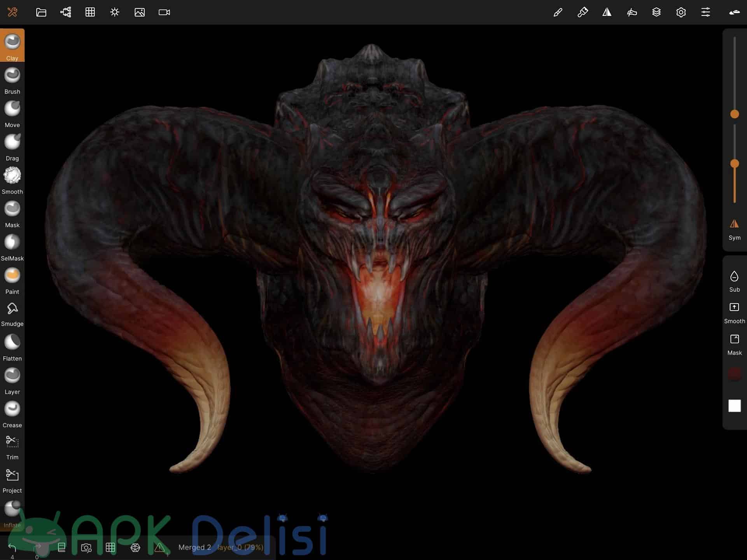Screen dimensions: 747x560
Task: Adjust the brush radius slider handle
Action: (735, 114)
